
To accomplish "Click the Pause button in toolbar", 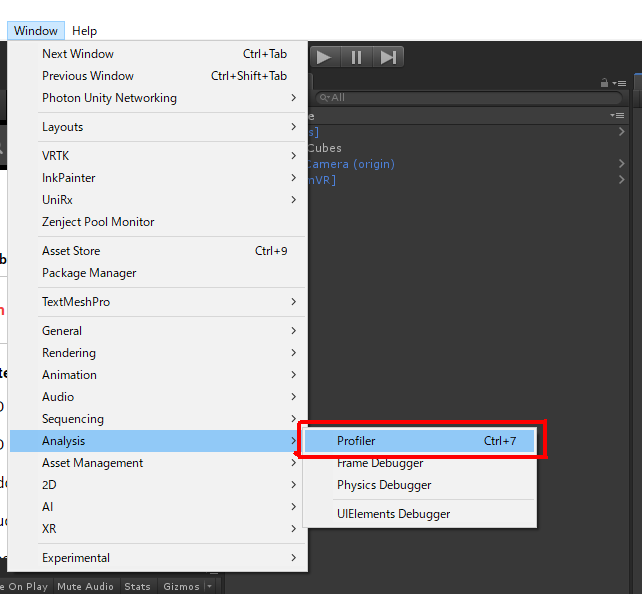I will pos(357,57).
